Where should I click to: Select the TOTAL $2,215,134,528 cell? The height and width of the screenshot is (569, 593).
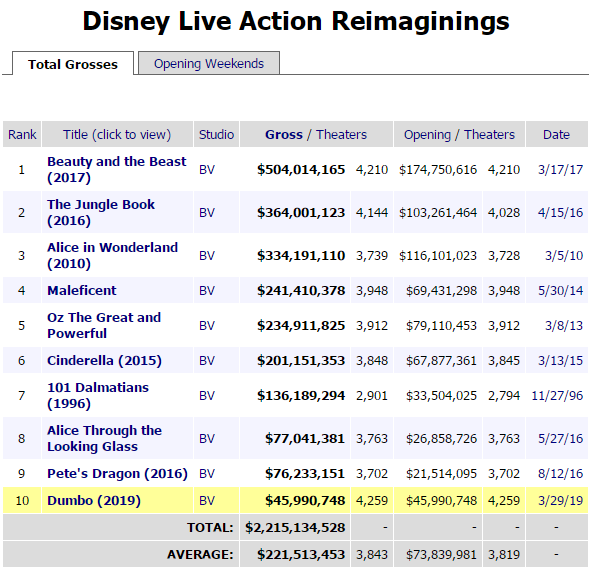[295, 527]
